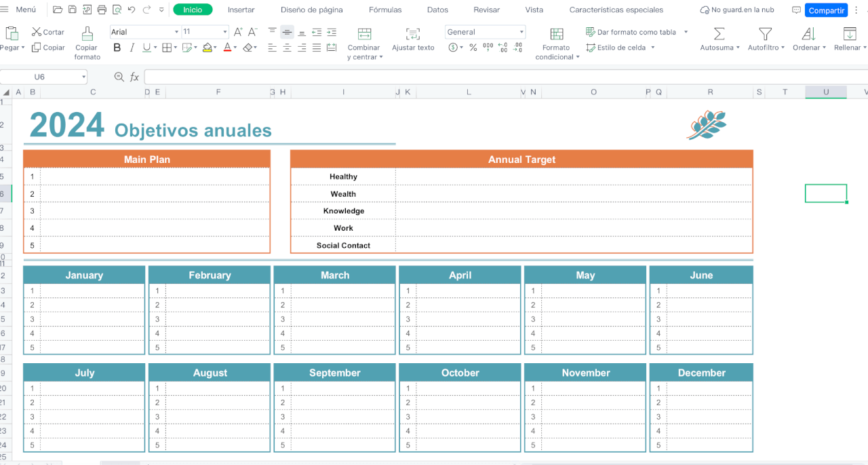Screen dimensions: 868x465
Task: Click the Cortar scissors icon
Action: pyautogui.click(x=37, y=32)
